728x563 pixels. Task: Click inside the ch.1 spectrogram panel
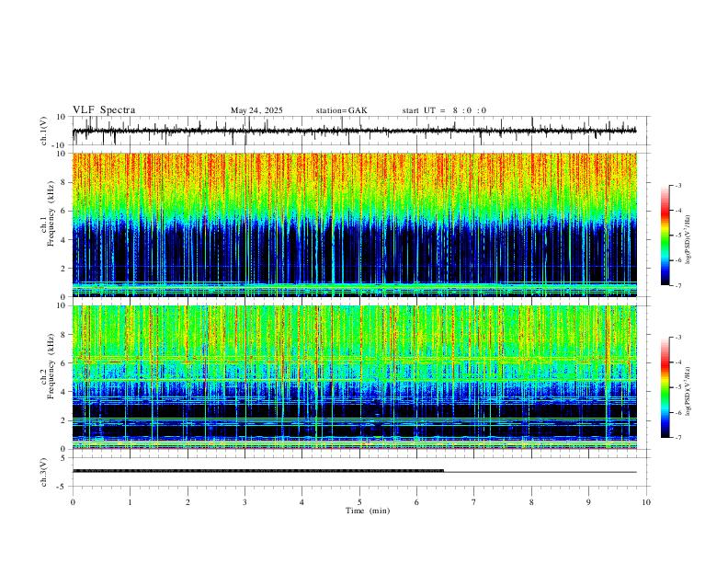pos(354,224)
